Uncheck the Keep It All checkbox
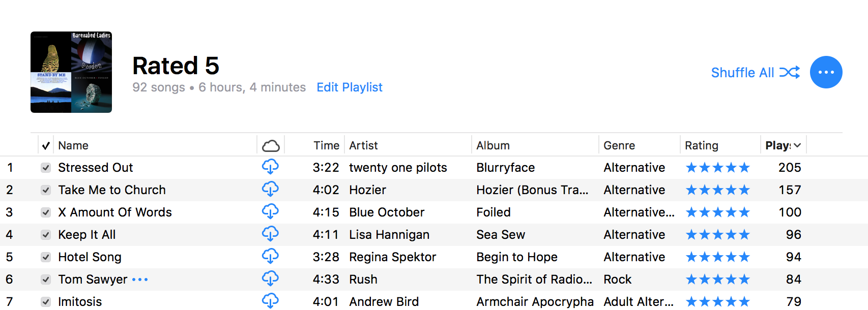 click(46, 235)
